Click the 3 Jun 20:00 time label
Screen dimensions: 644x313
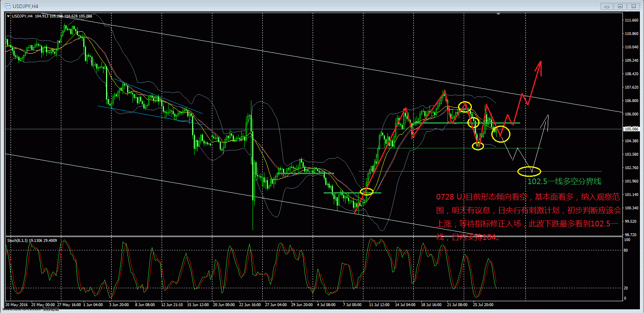coord(119,304)
